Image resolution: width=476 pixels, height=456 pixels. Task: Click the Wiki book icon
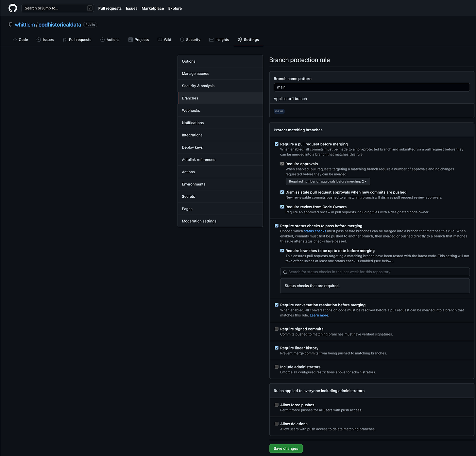[x=160, y=40]
